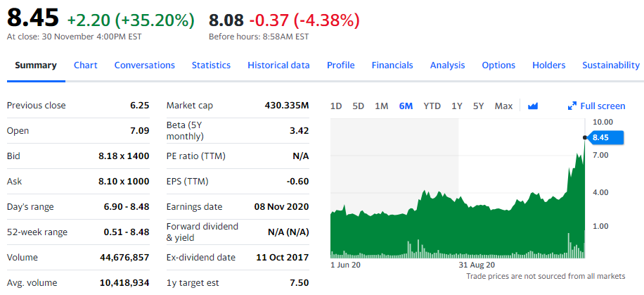Viewport: 644px width, 295px height.
Task: Show the Max chart range
Action: click(x=503, y=106)
